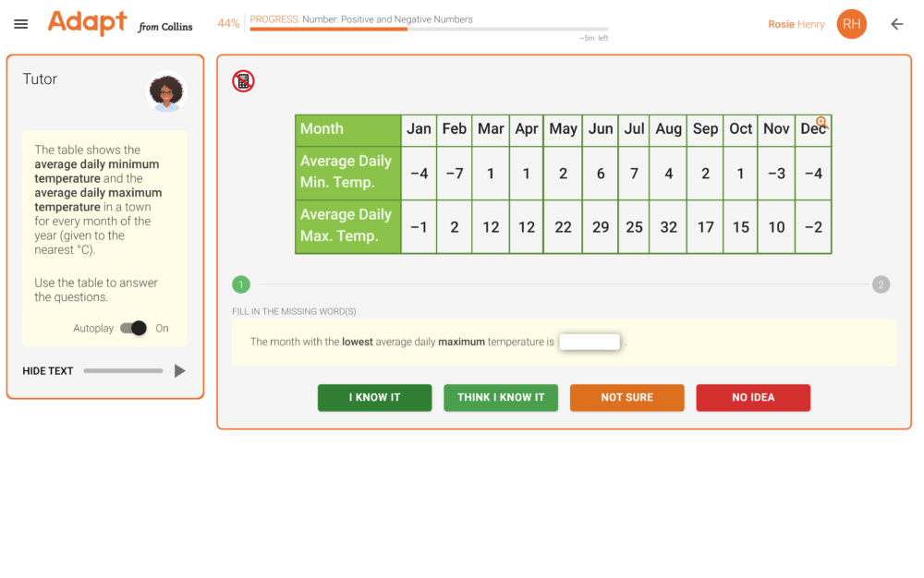Viewport: 924px width, 578px height.
Task: Select step 2 on the question progress line
Action: (x=881, y=284)
